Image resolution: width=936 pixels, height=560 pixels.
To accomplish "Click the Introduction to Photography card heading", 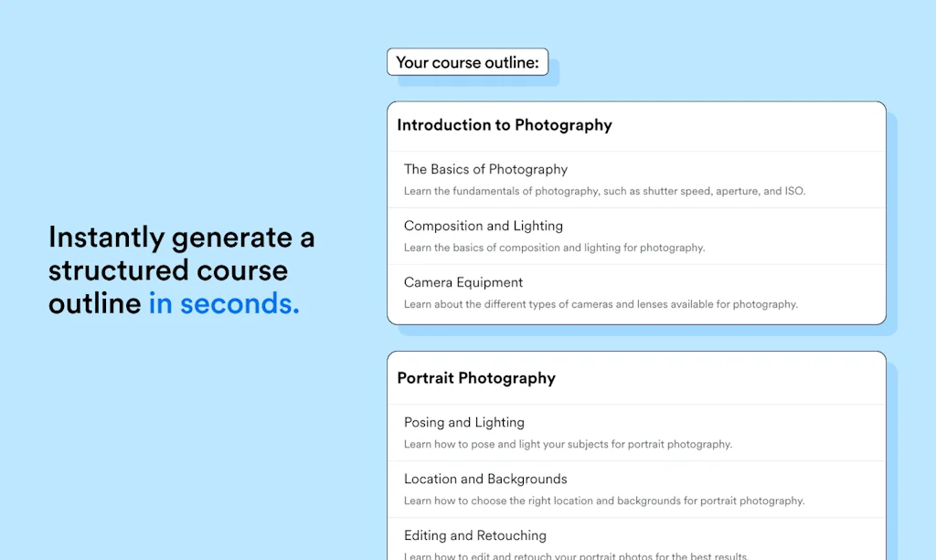I will [x=504, y=125].
